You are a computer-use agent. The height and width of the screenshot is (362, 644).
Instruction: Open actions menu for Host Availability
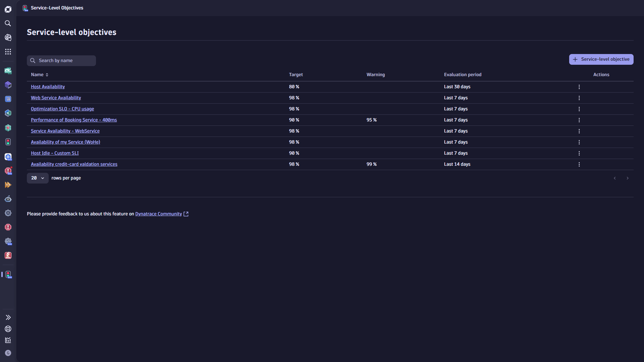pyautogui.click(x=579, y=87)
